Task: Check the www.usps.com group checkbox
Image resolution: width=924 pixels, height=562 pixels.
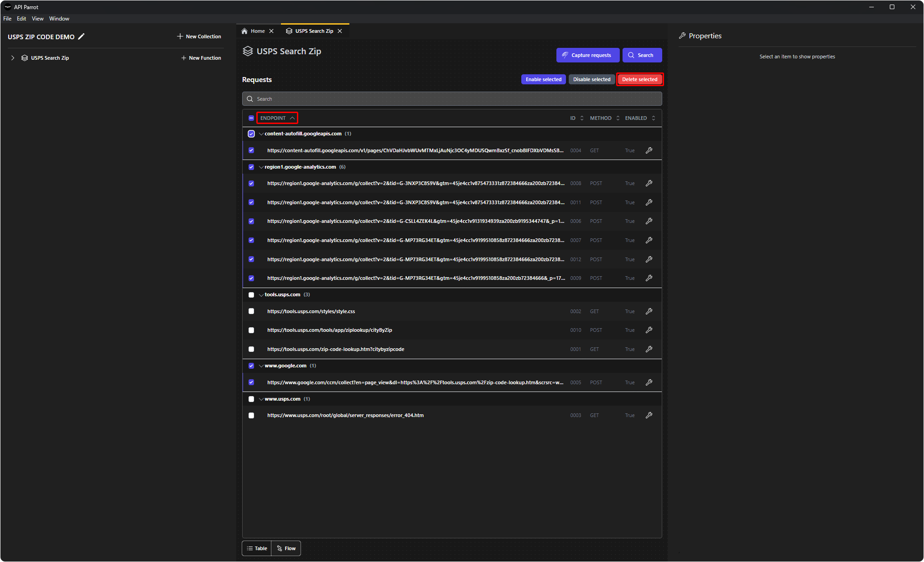Action: [251, 399]
